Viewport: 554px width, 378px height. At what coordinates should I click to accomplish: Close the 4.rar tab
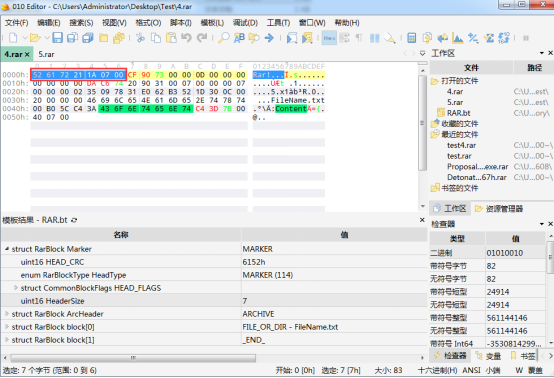(27, 54)
